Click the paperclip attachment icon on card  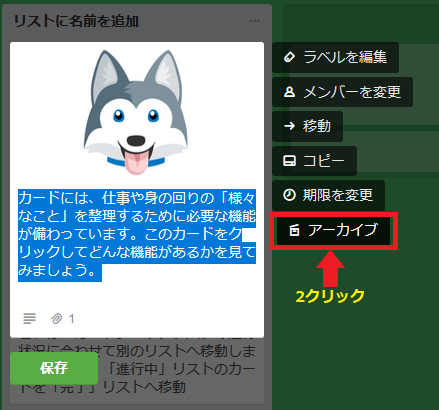pos(56,319)
